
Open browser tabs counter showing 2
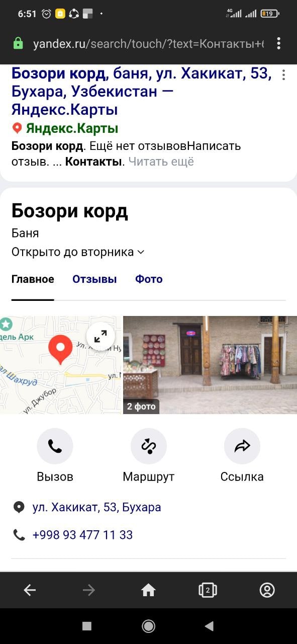point(208,590)
